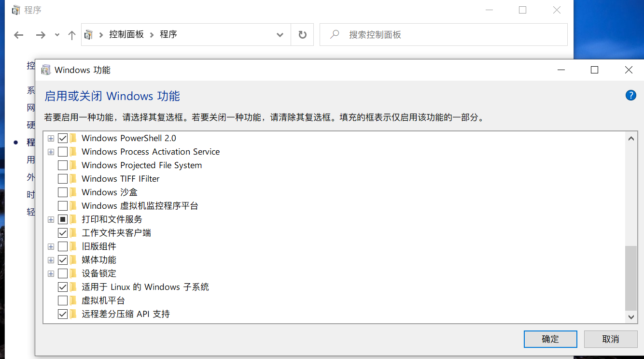This screenshot has height=359, width=644.
Task: Click the up-one-level arrow icon
Action: tap(72, 35)
